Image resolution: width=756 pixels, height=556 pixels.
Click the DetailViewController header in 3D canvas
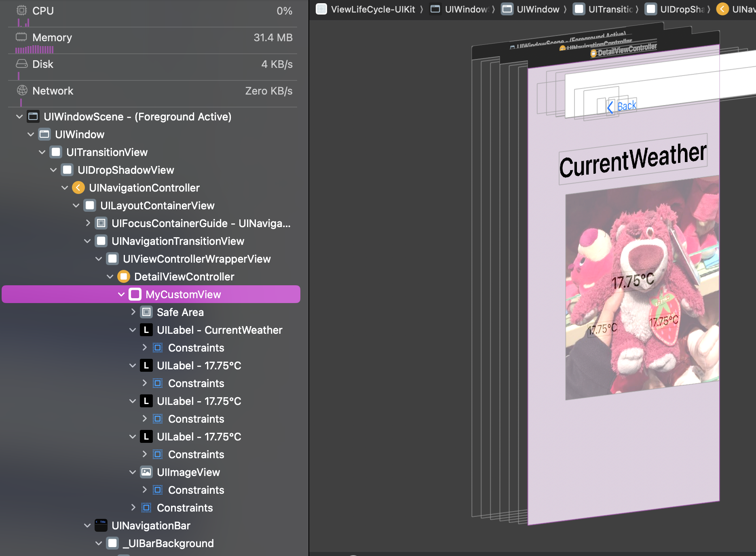click(x=623, y=50)
